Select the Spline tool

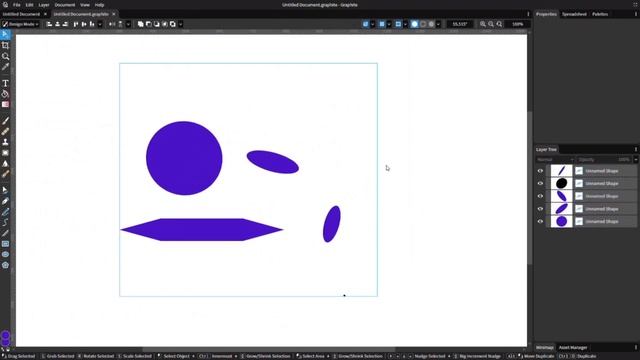tap(5, 222)
